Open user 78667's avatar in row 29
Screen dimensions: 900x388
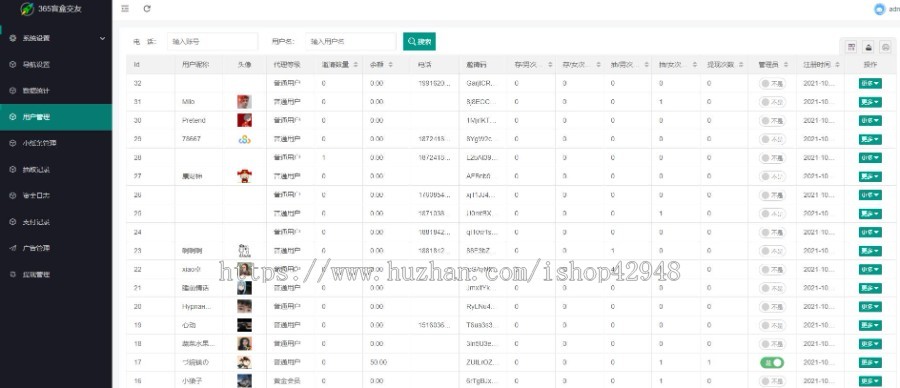[245, 139]
